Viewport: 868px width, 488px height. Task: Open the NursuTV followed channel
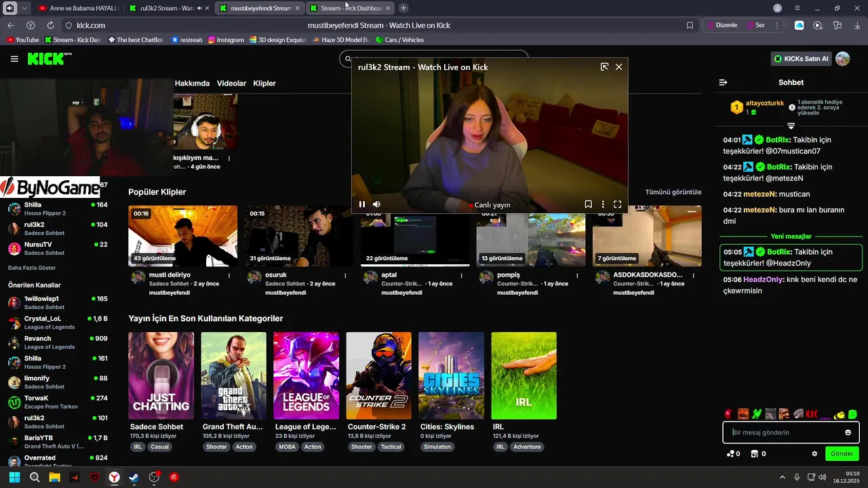click(x=58, y=248)
